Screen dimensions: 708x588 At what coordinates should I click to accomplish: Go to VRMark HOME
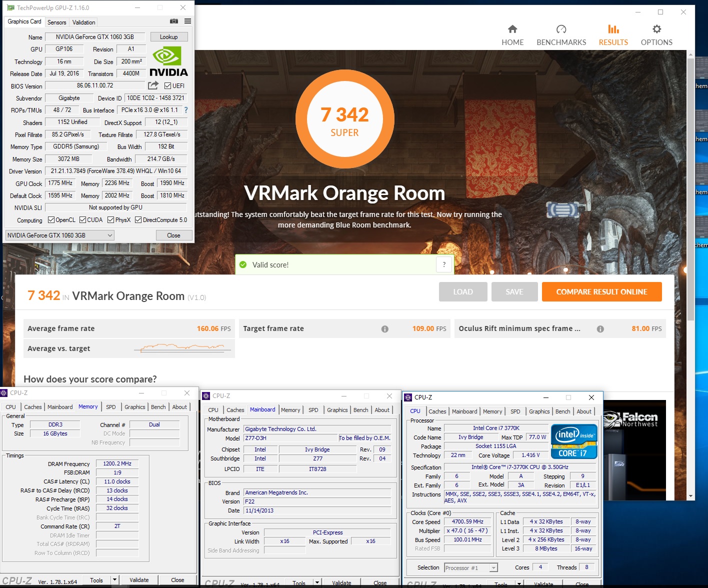click(x=512, y=35)
